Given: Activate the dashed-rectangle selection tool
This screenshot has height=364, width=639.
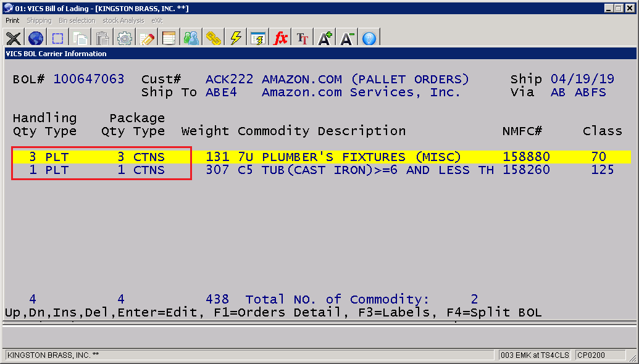Looking at the screenshot, I should click(x=58, y=38).
